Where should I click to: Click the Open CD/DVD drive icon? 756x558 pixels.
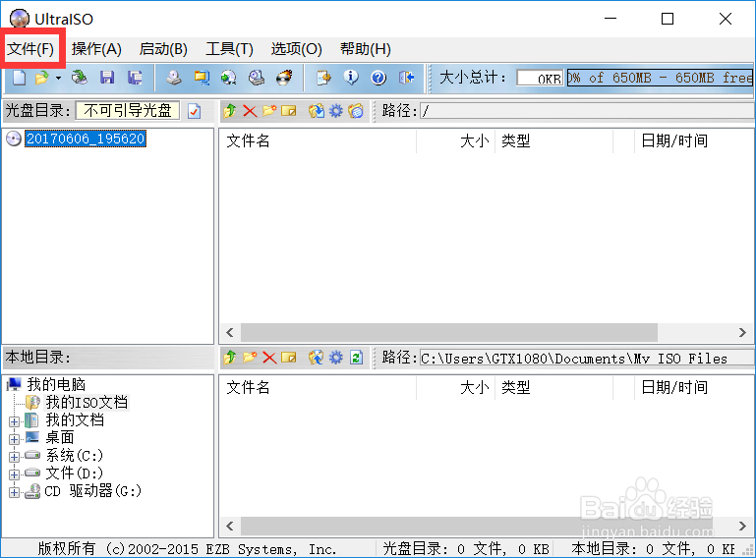click(x=79, y=78)
